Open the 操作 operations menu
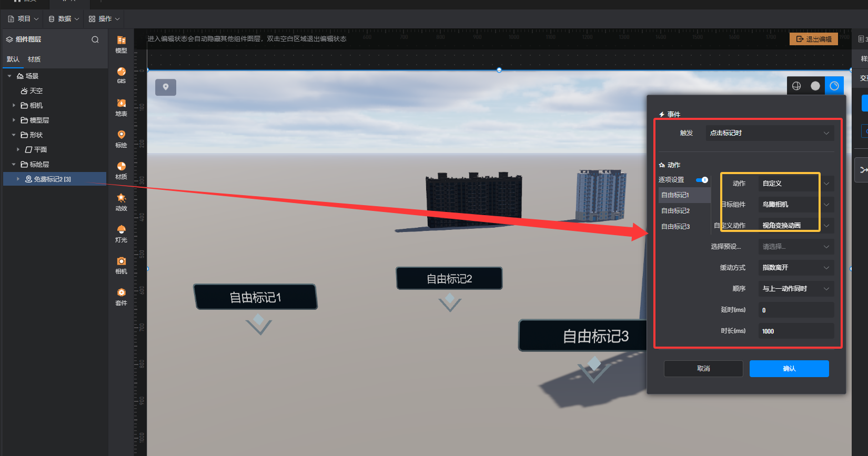The image size is (868, 456). tap(104, 19)
